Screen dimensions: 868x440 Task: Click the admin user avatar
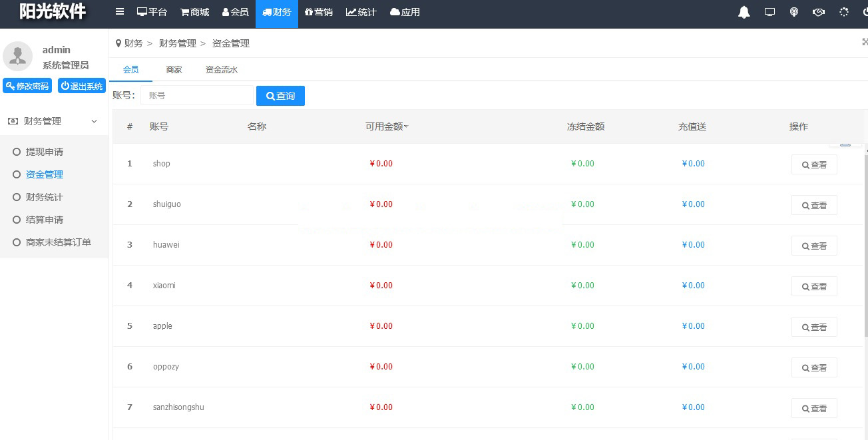[x=18, y=57]
